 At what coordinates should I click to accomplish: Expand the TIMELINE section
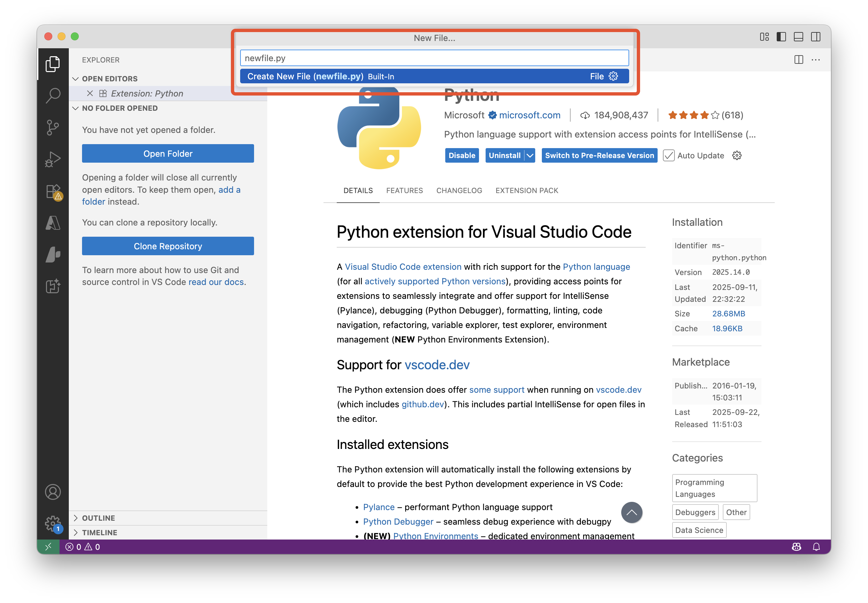point(100,532)
